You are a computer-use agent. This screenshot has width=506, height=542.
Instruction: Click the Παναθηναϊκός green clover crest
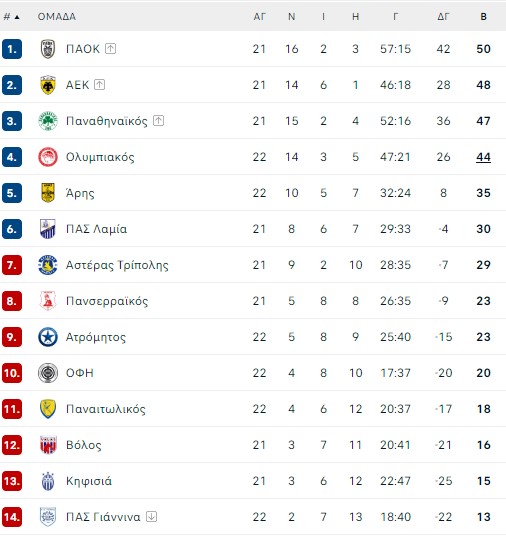tap(48, 121)
